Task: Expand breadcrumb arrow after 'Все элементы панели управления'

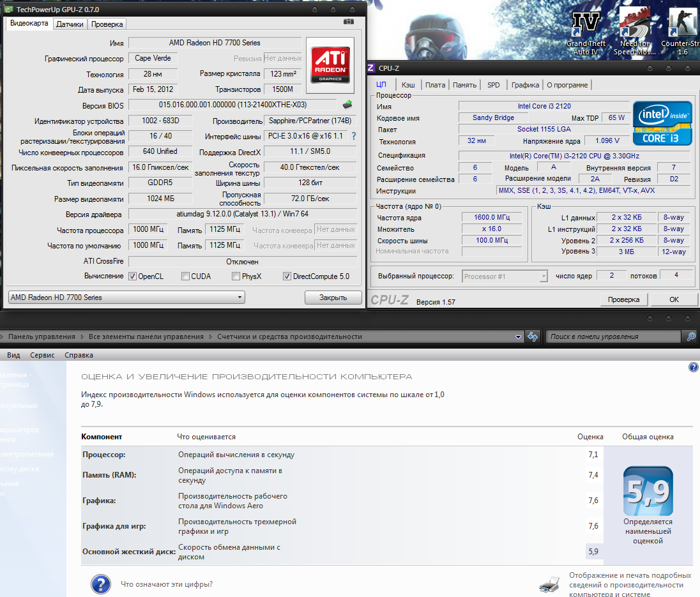Action: 210,337
